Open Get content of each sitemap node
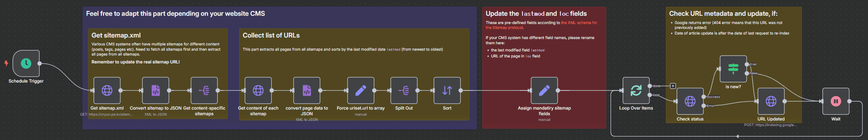The width and height of the screenshot is (868, 140). click(258, 90)
